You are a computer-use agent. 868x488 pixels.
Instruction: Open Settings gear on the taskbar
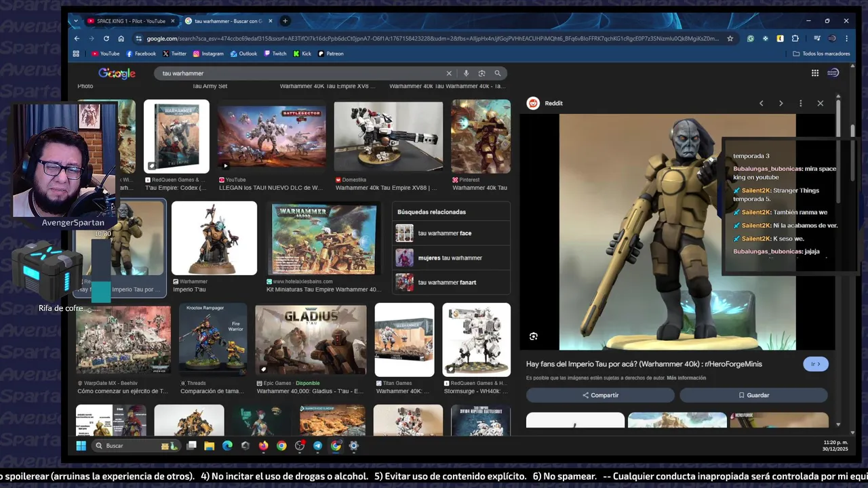[353, 445]
